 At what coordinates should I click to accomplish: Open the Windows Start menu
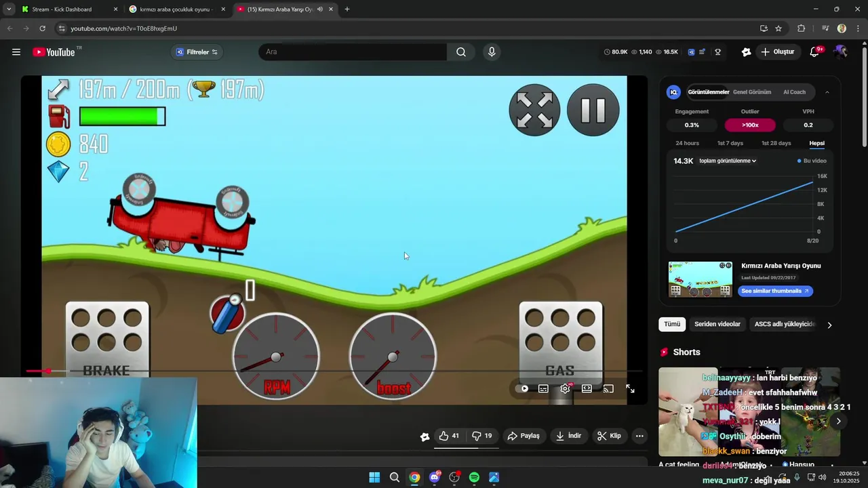pos(374,477)
